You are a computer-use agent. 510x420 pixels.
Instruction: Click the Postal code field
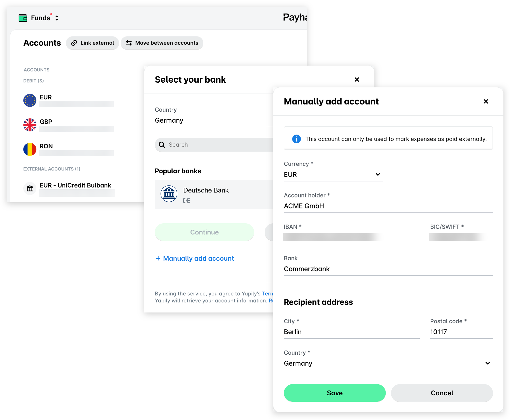click(461, 331)
